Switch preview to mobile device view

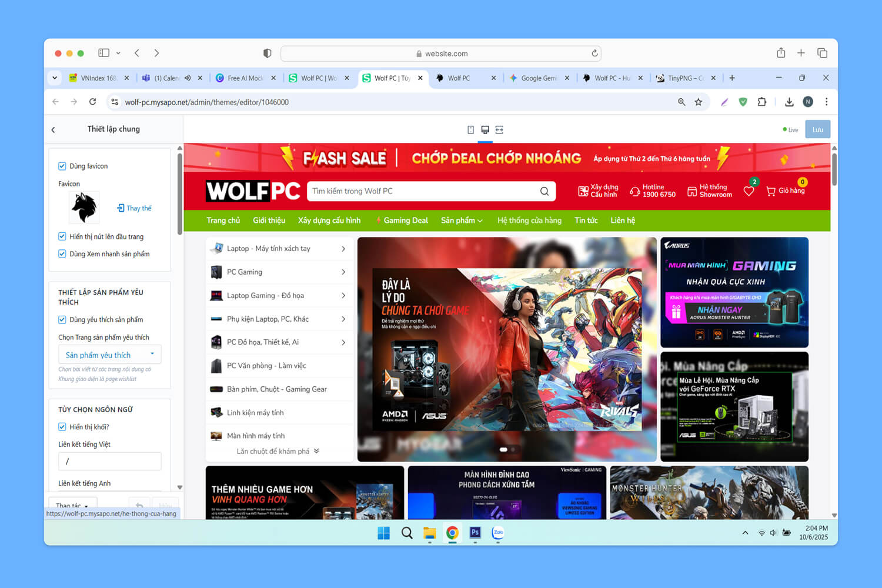coord(470,130)
